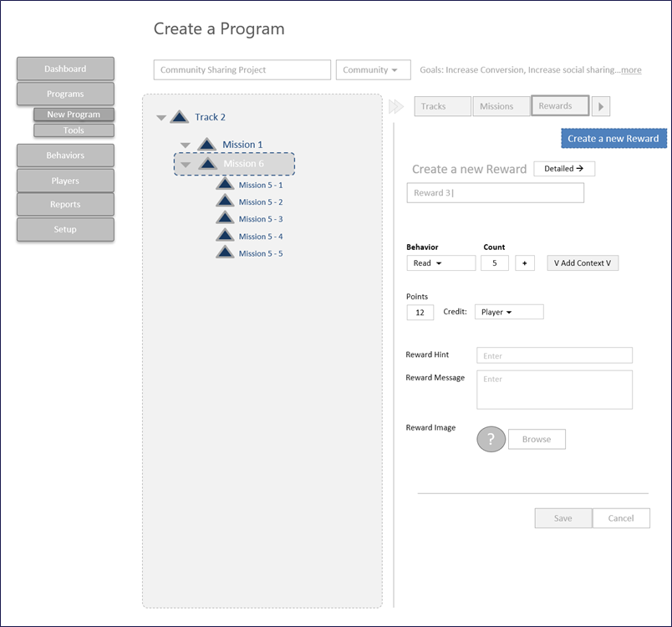
Task: Click into the Reward Hint field
Action: point(554,355)
